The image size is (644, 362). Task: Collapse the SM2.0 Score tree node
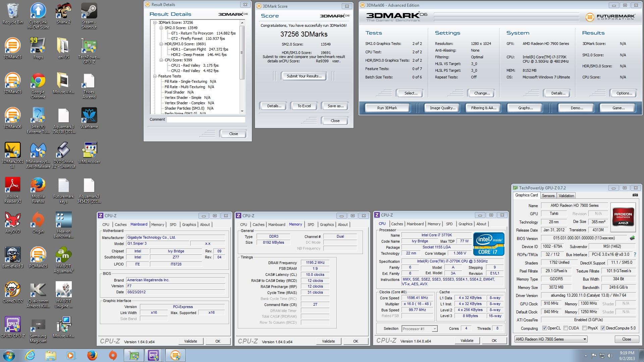[161, 28]
